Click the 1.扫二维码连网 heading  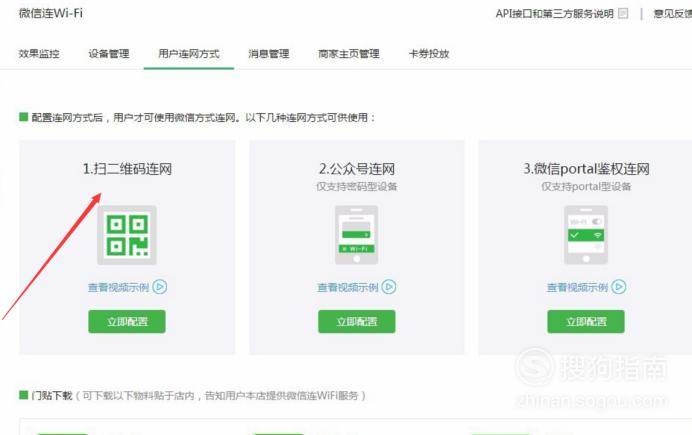127,169
